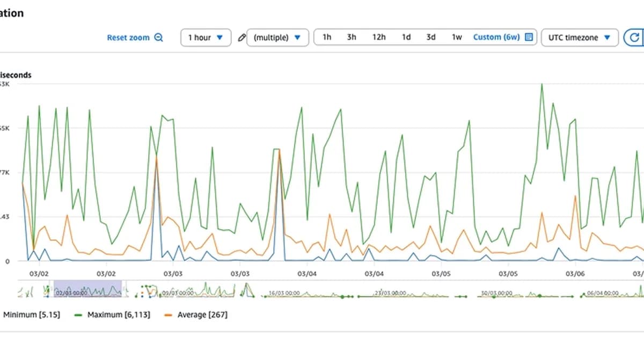
Task: Open the UTC timezone dropdown
Action: [x=580, y=37]
